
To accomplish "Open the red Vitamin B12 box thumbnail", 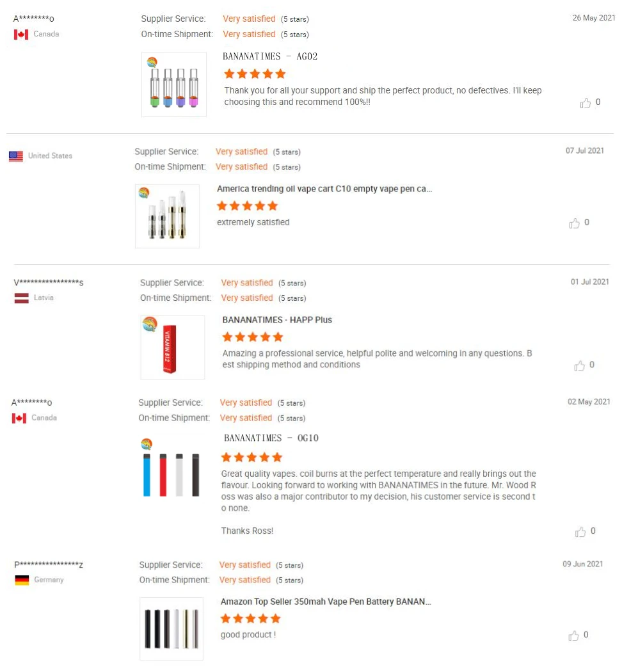I will click(x=173, y=348).
